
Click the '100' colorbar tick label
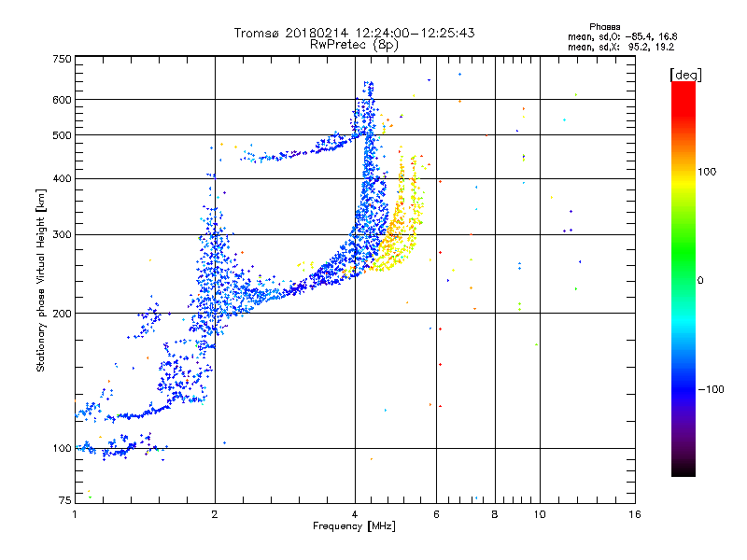(x=707, y=172)
